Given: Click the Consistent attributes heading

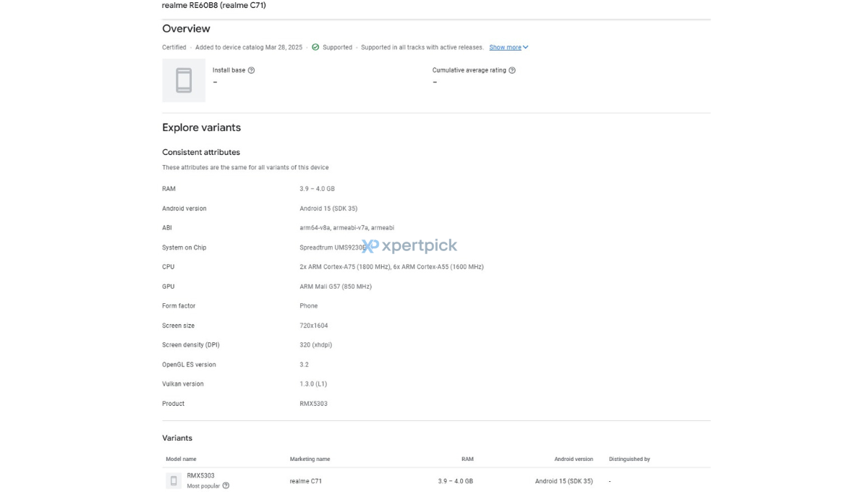Looking at the screenshot, I should (201, 153).
